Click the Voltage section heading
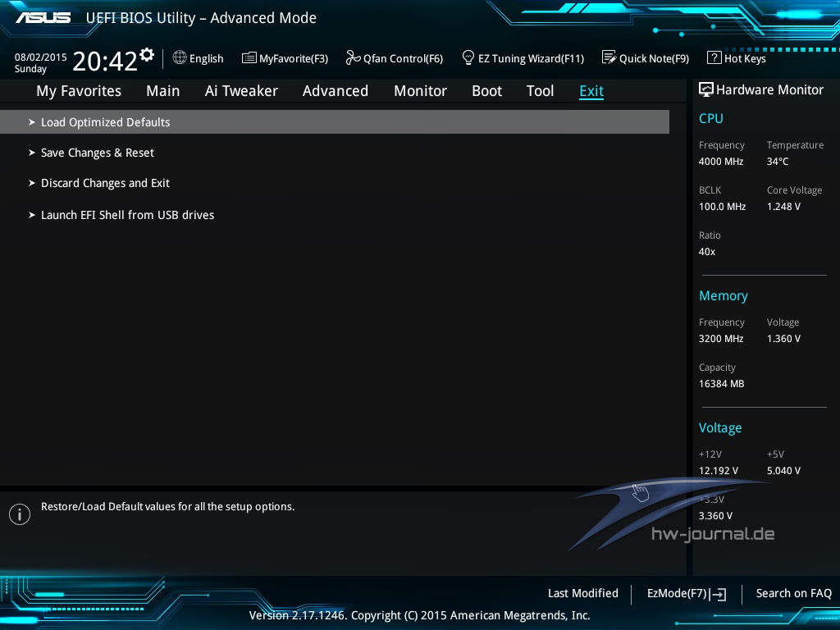840x630 pixels. click(720, 427)
